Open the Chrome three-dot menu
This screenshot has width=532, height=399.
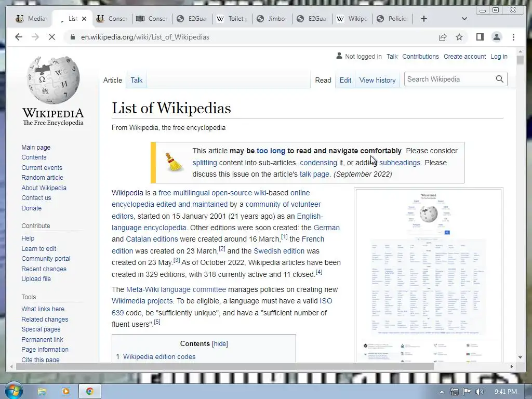513,37
